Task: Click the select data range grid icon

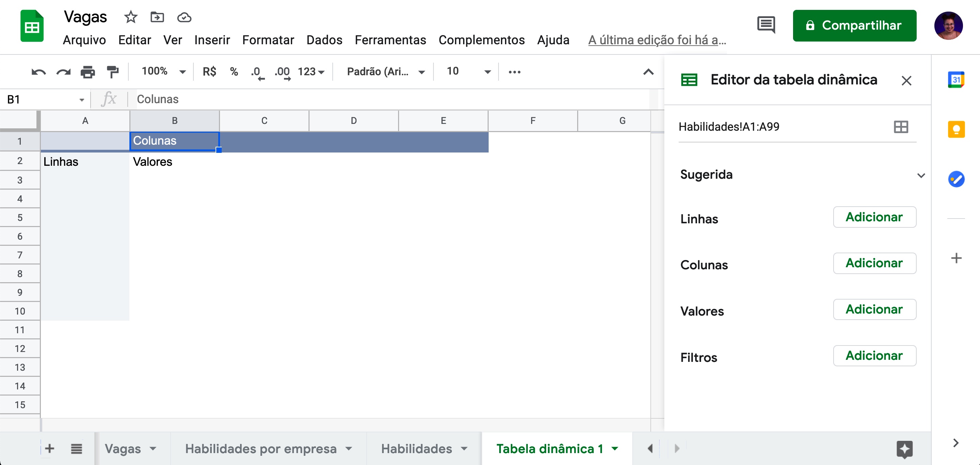Action: [900, 127]
